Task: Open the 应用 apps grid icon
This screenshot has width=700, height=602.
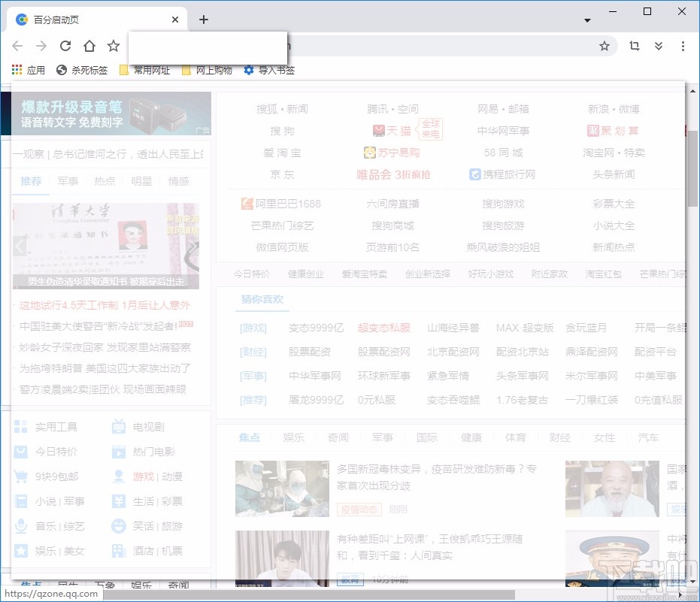Action: 17,70
